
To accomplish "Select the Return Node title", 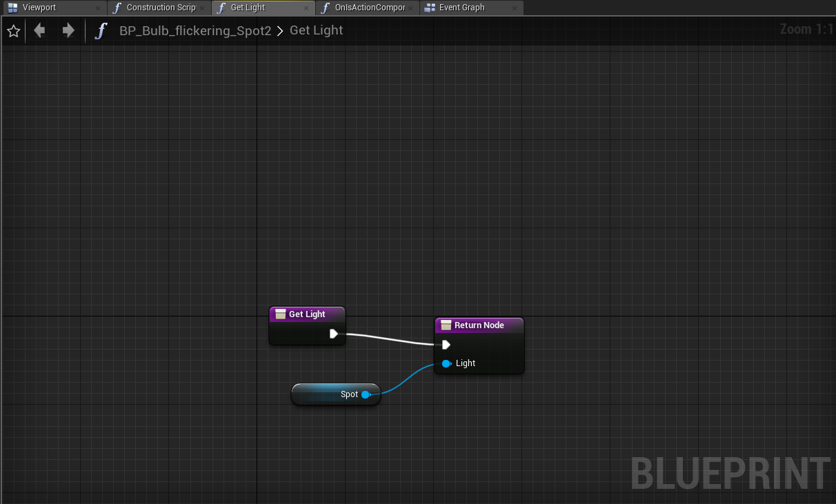I will pyautogui.click(x=479, y=325).
